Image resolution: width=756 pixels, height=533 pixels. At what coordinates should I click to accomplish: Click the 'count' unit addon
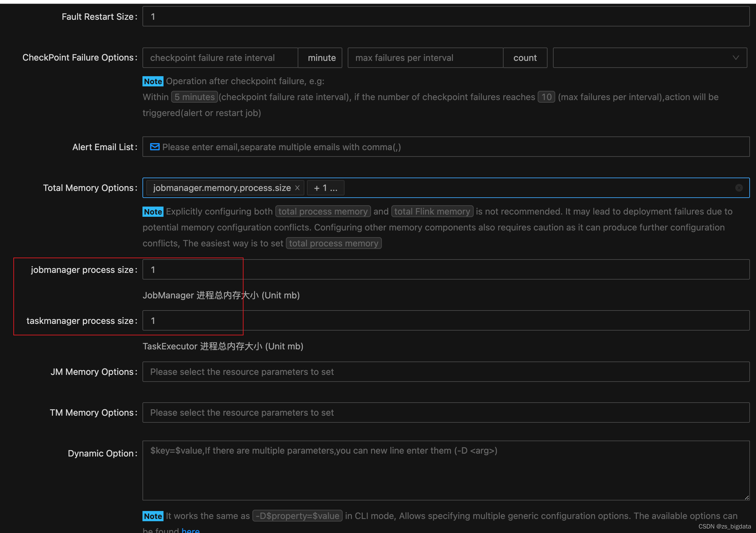point(525,58)
